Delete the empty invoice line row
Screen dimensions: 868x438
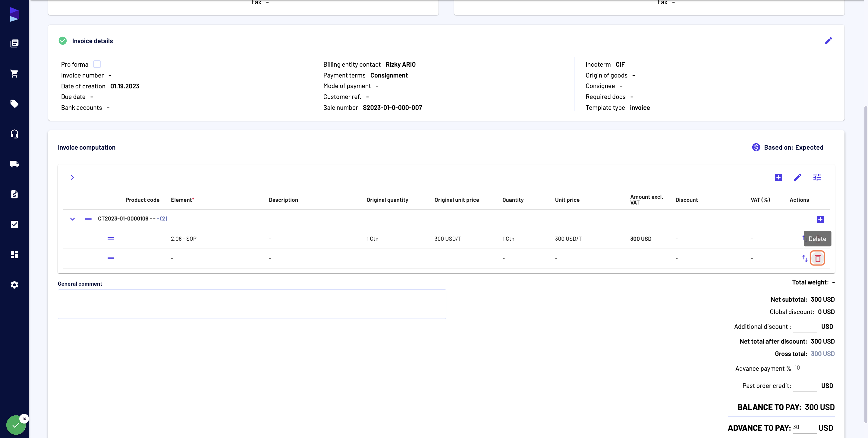coord(817,258)
